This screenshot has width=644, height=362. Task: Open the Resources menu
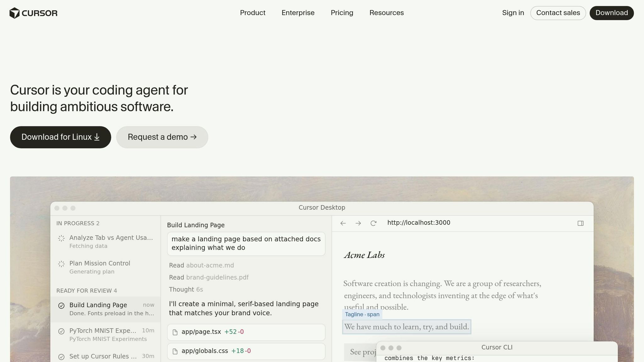[x=386, y=13]
